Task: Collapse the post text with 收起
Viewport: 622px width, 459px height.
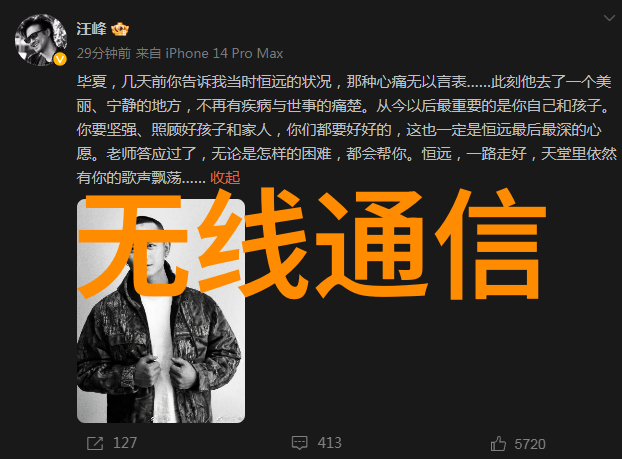Action: click(x=225, y=178)
